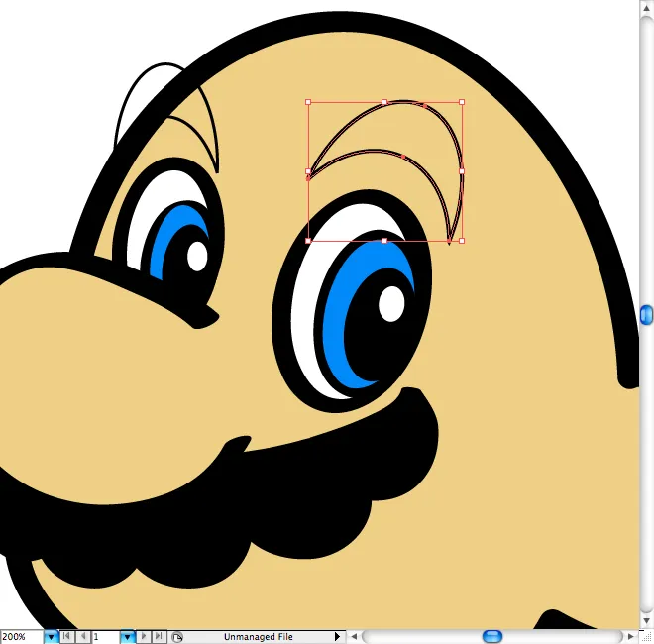Go to the next artboard

(x=144, y=636)
